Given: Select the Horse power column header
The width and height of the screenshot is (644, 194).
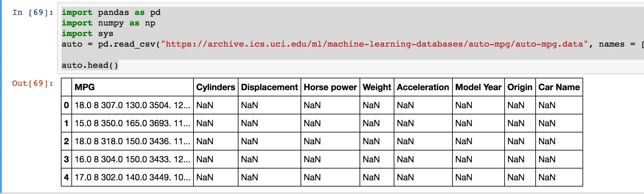Looking at the screenshot, I should (x=330, y=87).
